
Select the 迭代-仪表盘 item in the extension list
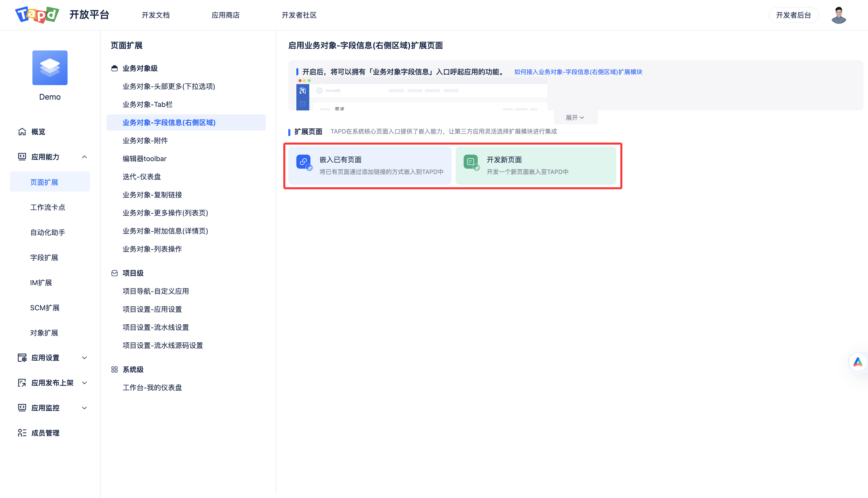(x=141, y=176)
